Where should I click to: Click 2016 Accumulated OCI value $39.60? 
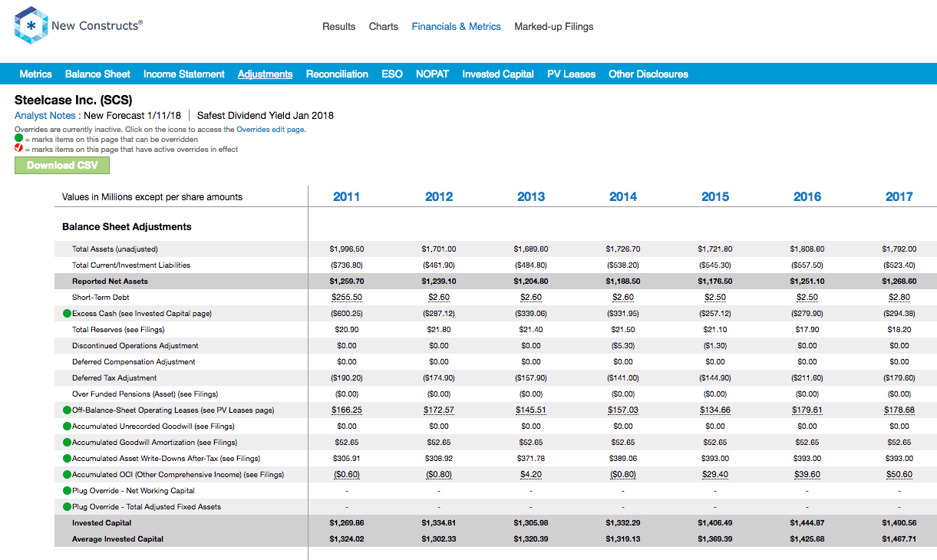click(807, 474)
